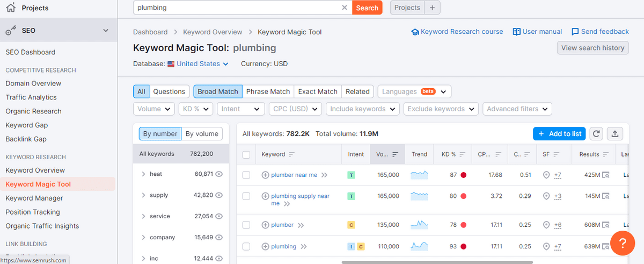Click the SEO key icon
This screenshot has width=644, height=264.
pyautogui.click(x=11, y=31)
